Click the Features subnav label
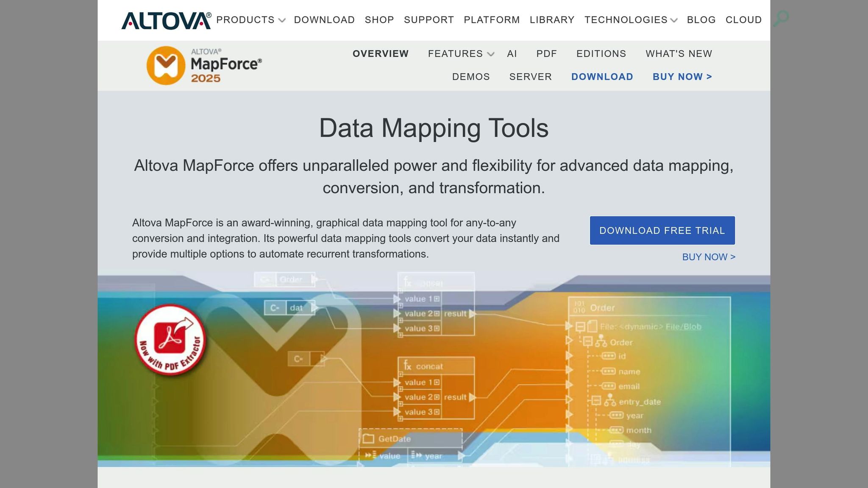 [455, 54]
